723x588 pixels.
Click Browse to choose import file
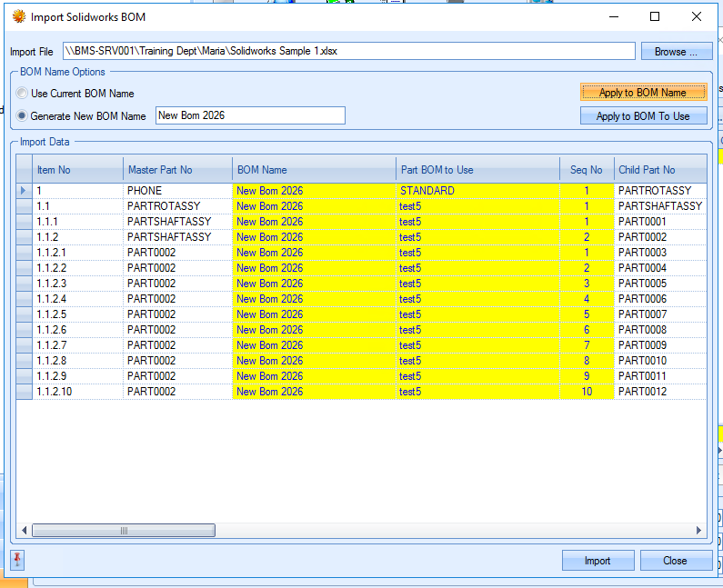(x=677, y=52)
